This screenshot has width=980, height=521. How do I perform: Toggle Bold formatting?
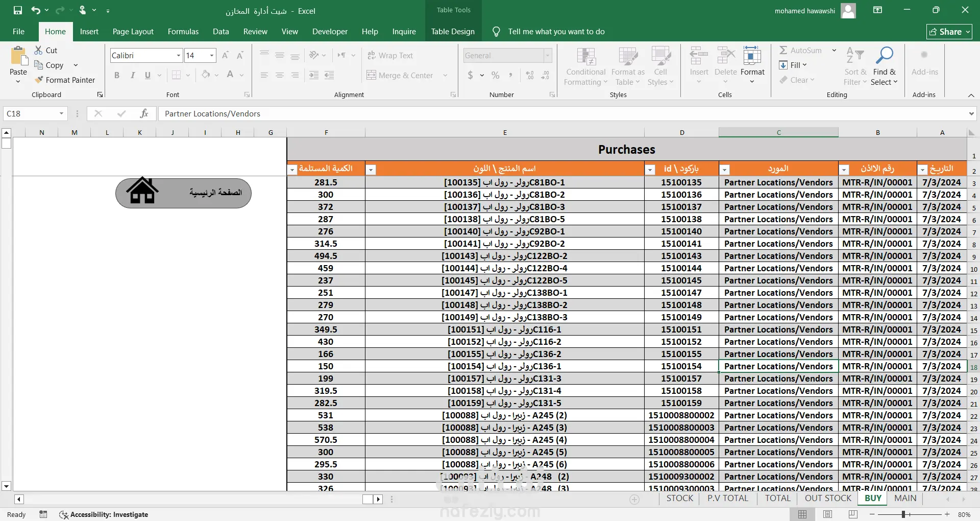pos(117,75)
